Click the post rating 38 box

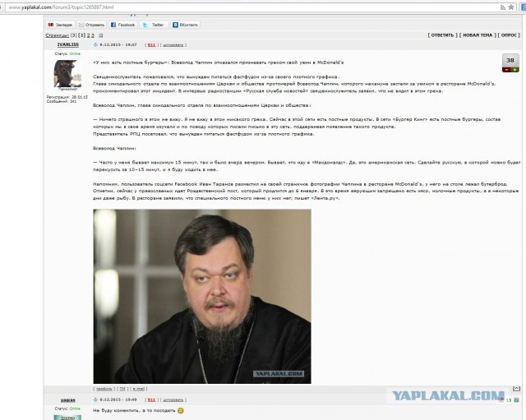point(510,60)
